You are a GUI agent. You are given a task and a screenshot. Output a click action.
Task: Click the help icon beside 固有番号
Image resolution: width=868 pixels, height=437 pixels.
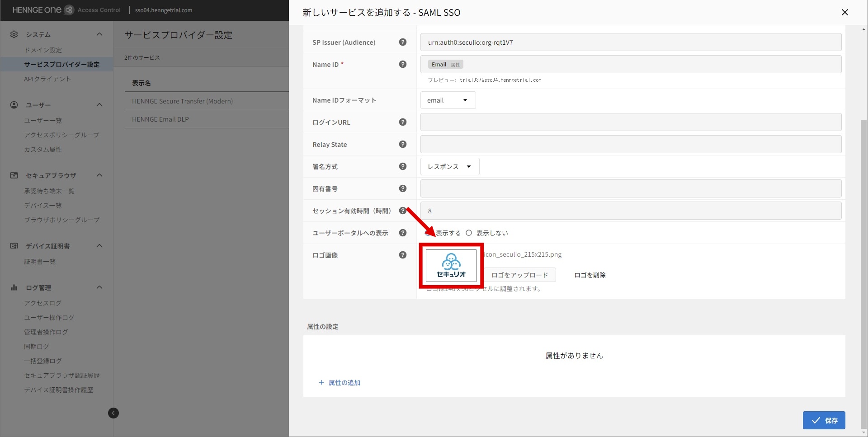(x=403, y=188)
